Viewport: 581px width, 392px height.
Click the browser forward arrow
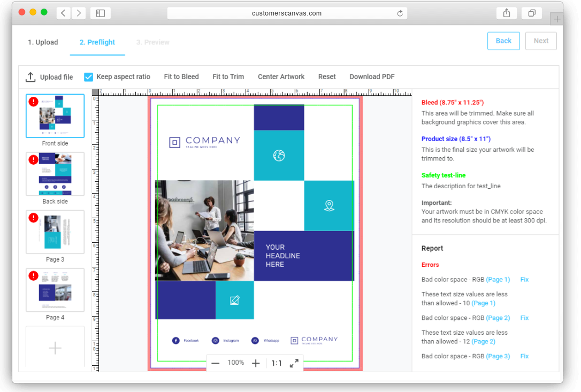coord(79,13)
